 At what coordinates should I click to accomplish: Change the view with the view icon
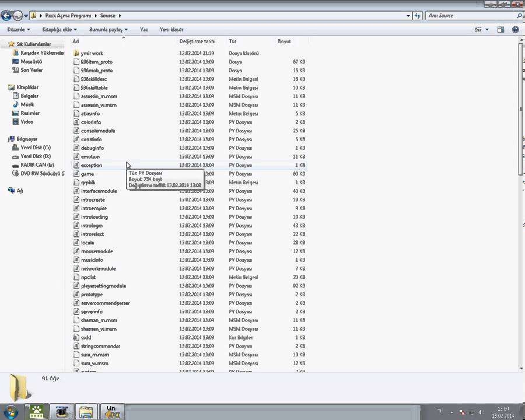point(478,30)
